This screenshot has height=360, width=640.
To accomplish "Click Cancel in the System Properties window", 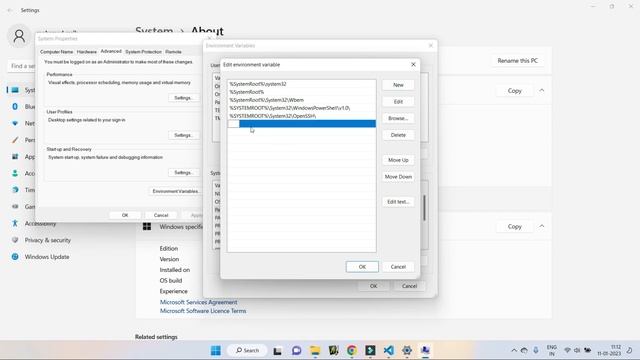I will 161,215.
